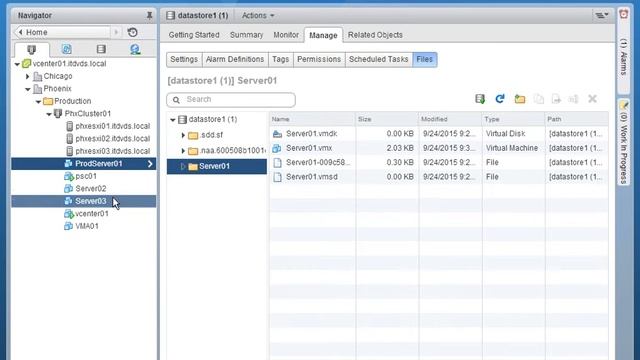Viewport: 640px width, 360px height.
Task: Click the rename file icon
Action: 573,99
